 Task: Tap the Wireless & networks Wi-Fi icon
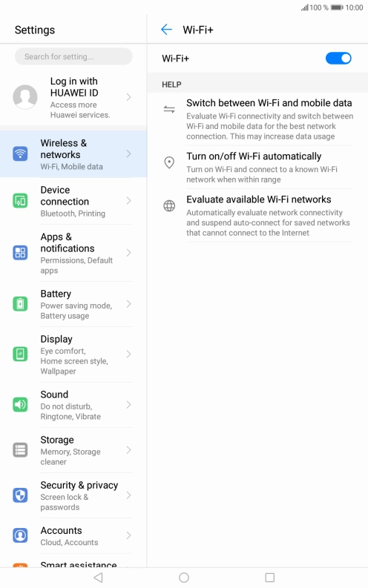coord(20,153)
